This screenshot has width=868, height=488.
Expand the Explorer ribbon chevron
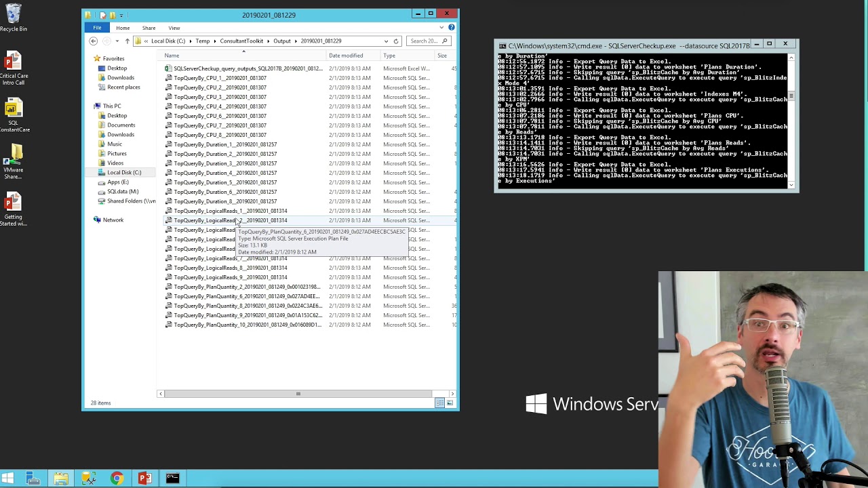click(x=441, y=28)
